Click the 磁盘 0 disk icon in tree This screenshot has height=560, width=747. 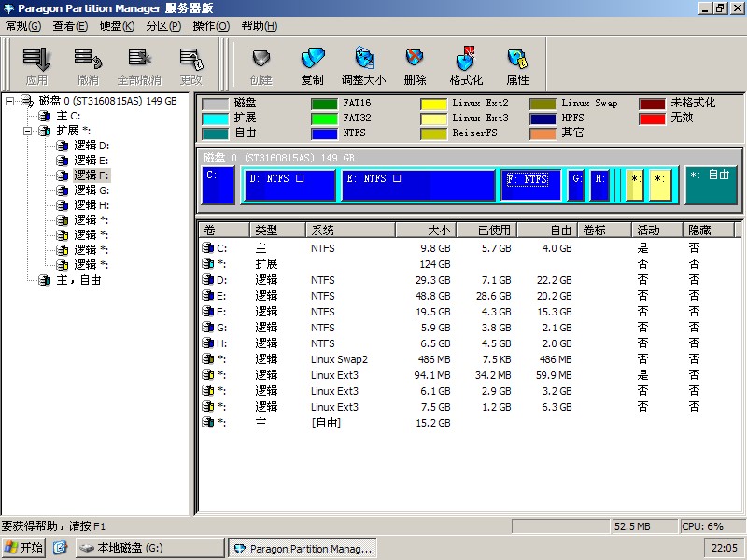27,101
